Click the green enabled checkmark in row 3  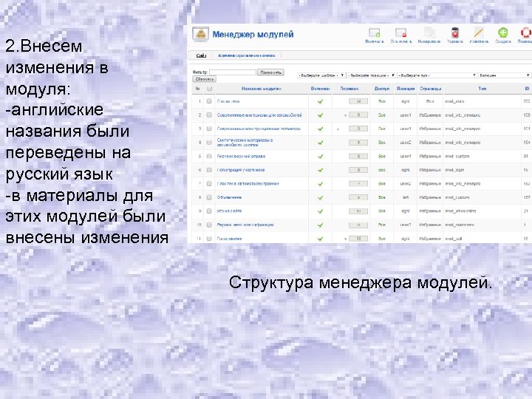pos(320,129)
